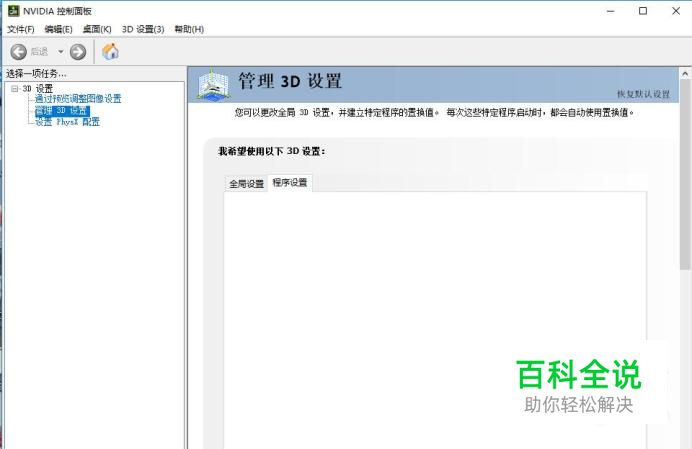Click the vertical scrollbar thumb

pos(685,175)
